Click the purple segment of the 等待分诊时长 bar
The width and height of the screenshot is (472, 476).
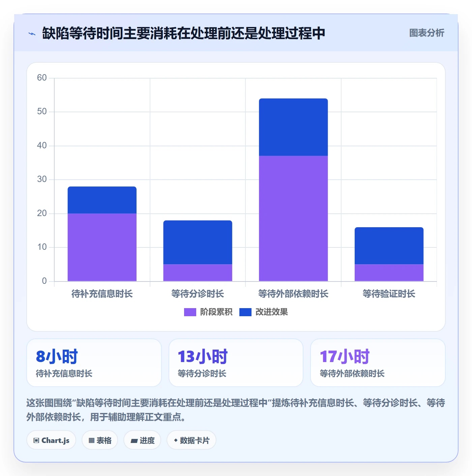coord(198,273)
